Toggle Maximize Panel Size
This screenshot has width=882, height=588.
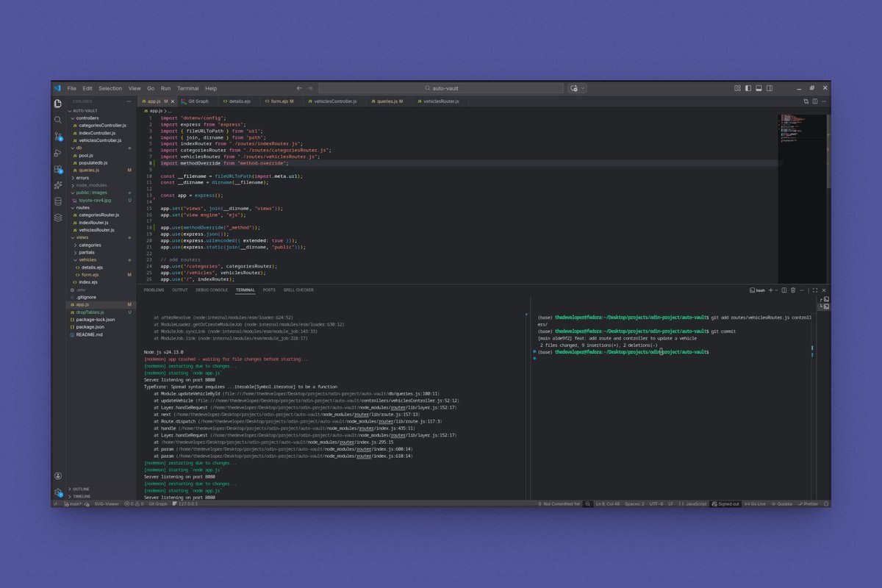pos(815,290)
